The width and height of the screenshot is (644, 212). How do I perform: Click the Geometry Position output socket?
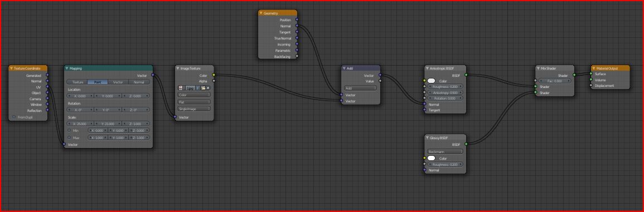click(x=297, y=19)
